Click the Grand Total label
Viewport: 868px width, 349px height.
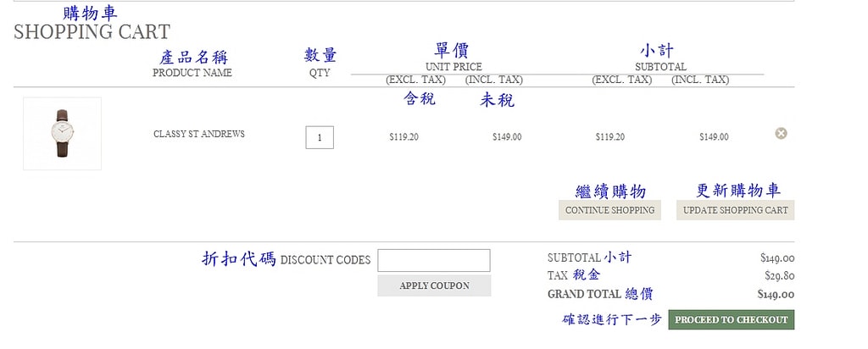585,295
